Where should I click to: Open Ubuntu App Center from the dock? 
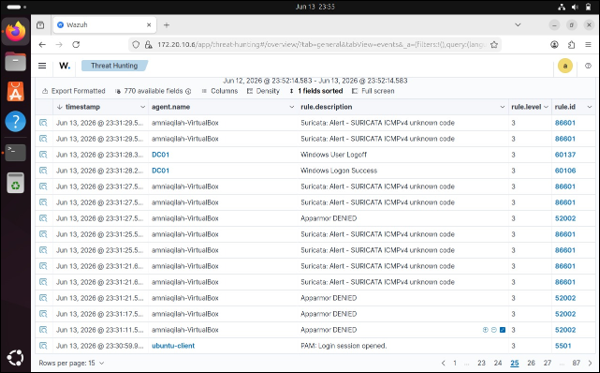click(x=15, y=91)
